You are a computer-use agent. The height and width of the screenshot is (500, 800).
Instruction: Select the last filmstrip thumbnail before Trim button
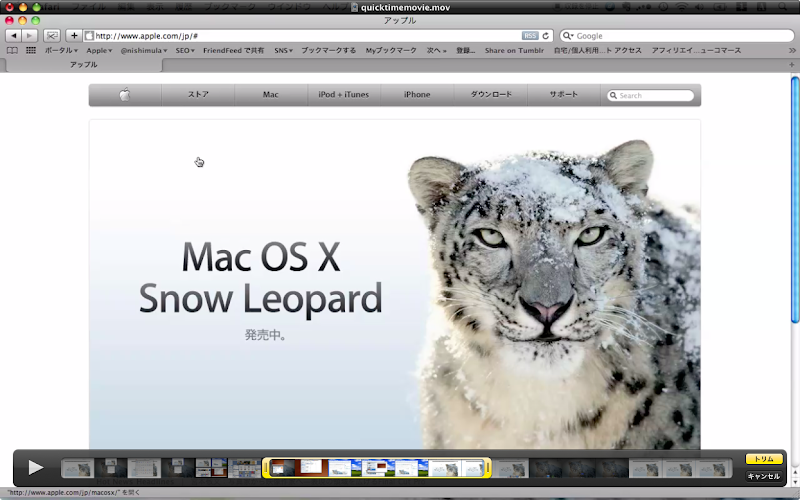[x=714, y=468]
